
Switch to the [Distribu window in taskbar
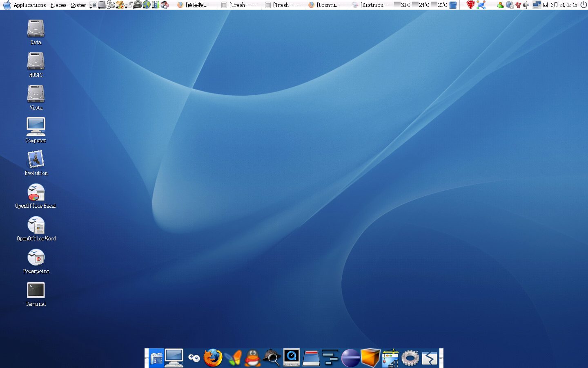tap(370, 5)
